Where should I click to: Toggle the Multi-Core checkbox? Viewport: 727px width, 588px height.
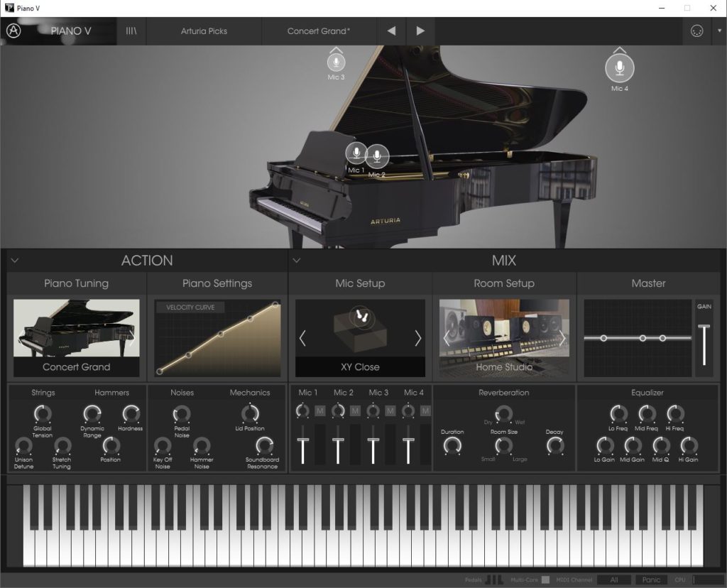click(546, 579)
